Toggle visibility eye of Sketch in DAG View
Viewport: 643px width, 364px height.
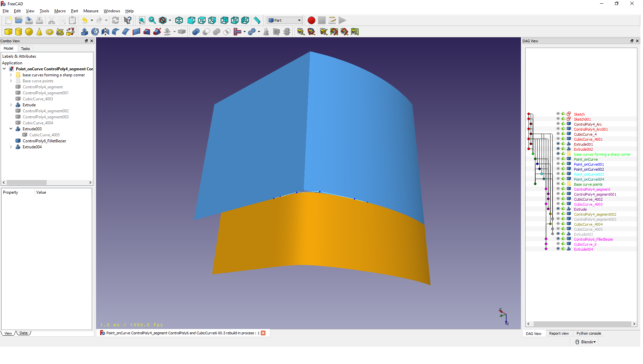point(558,114)
